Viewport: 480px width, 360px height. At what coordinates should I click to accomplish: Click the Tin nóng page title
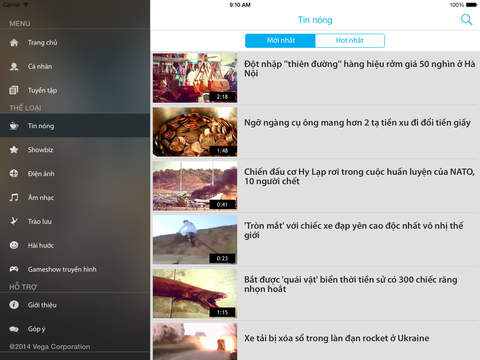315,20
